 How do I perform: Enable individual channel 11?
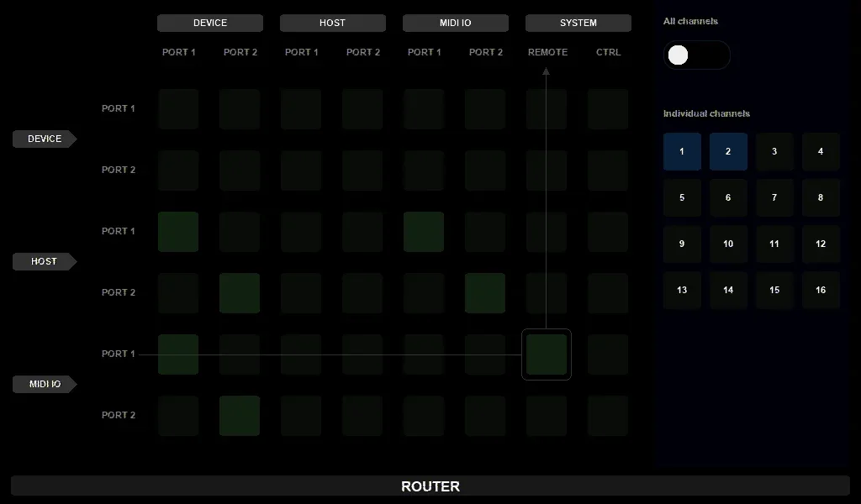pos(774,244)
